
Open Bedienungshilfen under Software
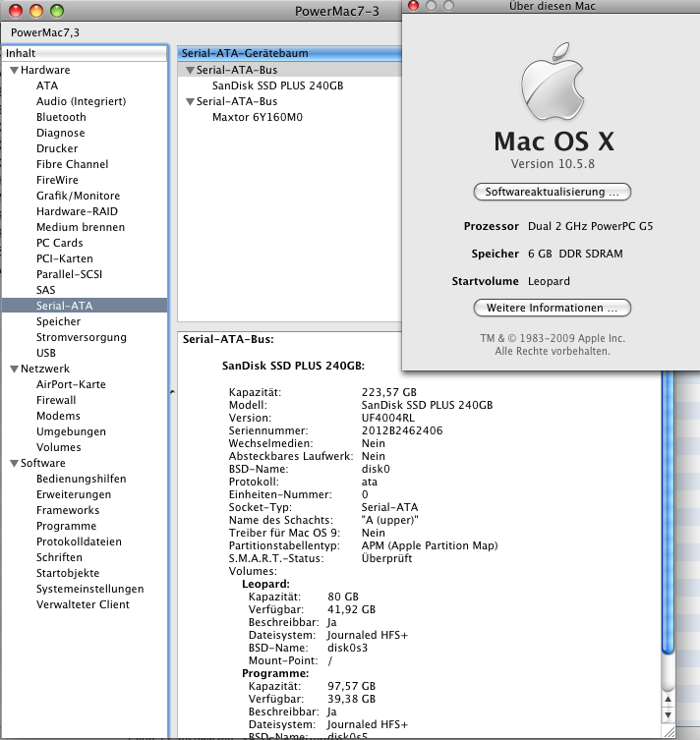82,479
